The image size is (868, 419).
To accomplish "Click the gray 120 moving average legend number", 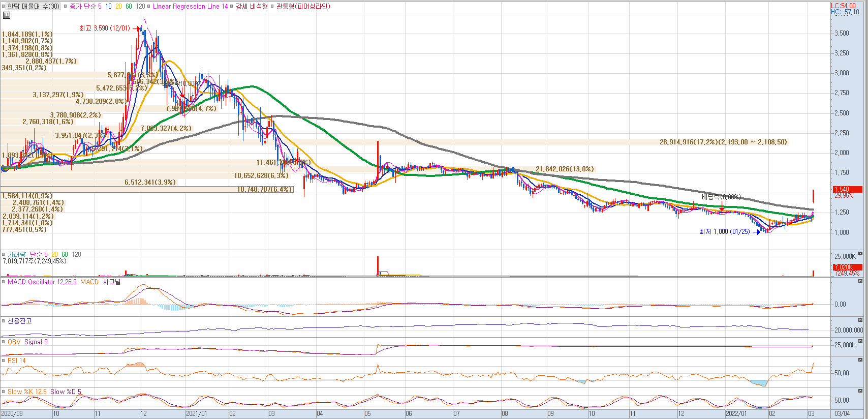I will (x=140, y=7).
